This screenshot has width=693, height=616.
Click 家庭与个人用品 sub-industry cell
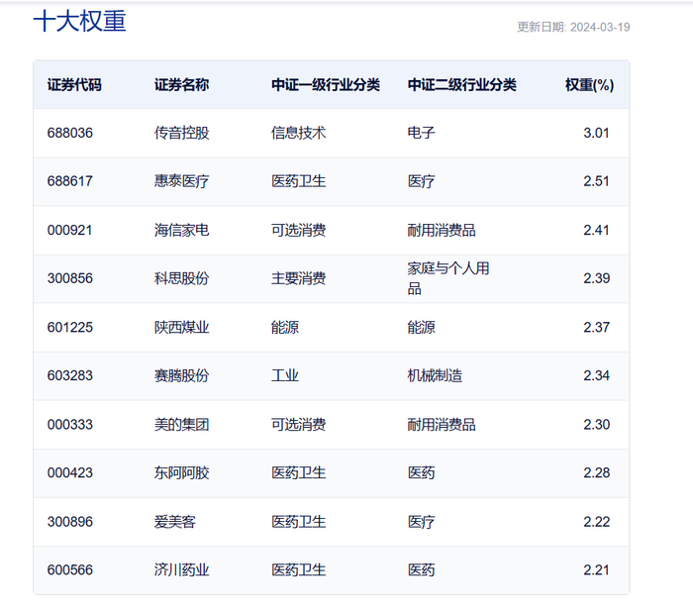pyautogui.click(x=448, y=278)
